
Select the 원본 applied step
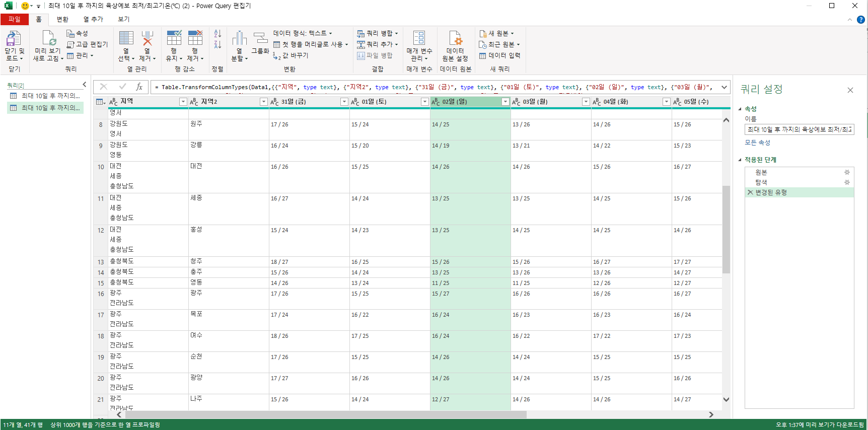pyautogui.click(x=799, y=172)
